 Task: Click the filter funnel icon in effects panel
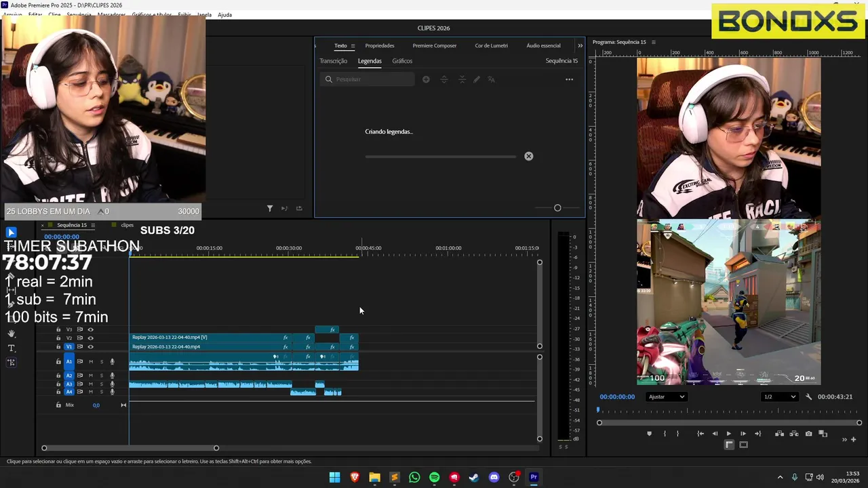coord(270,209)
